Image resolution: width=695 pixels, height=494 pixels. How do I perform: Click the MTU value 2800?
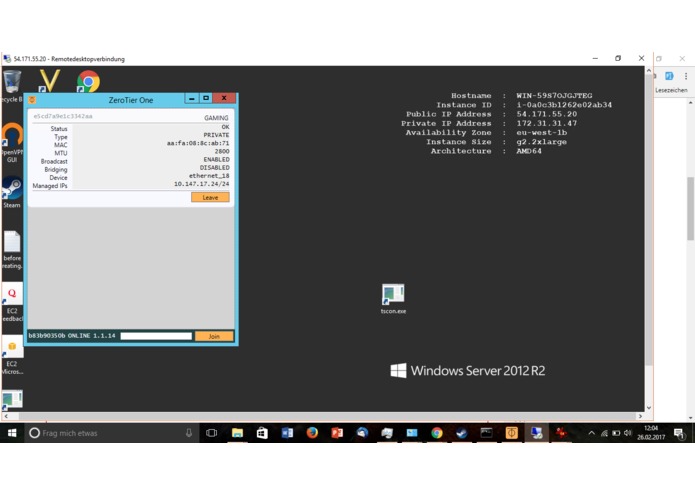point(222,152)
